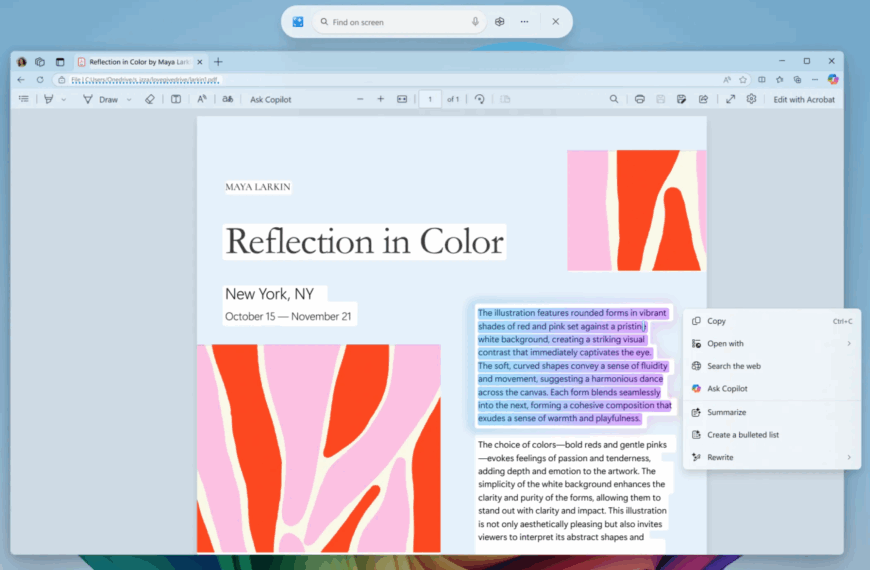This screenshot has height=570, width=870.
Task: Rotate the PDF page
Action: (479, 99)
